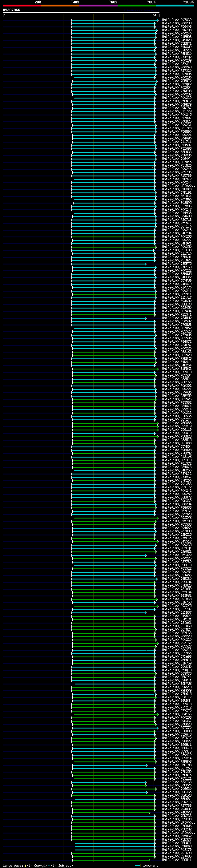197x868 pixels.
Task: Select label UniRef100_P83525
Action: point(176,440)
